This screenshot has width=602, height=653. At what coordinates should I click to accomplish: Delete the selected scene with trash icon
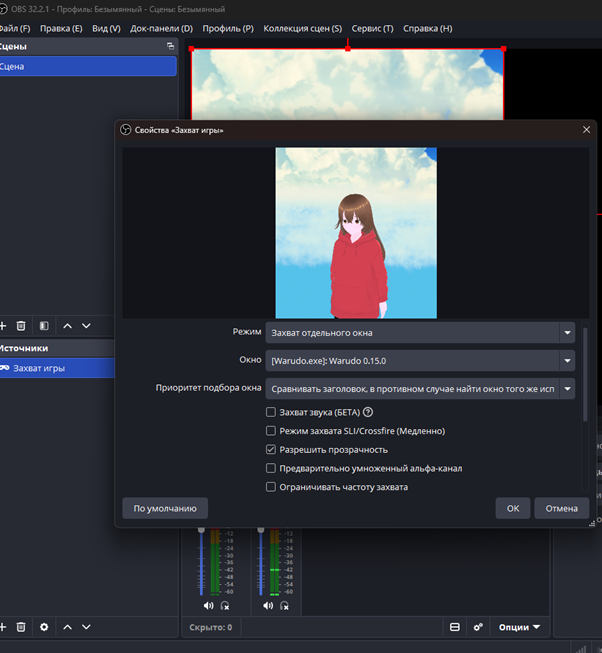tap(21, 326)
